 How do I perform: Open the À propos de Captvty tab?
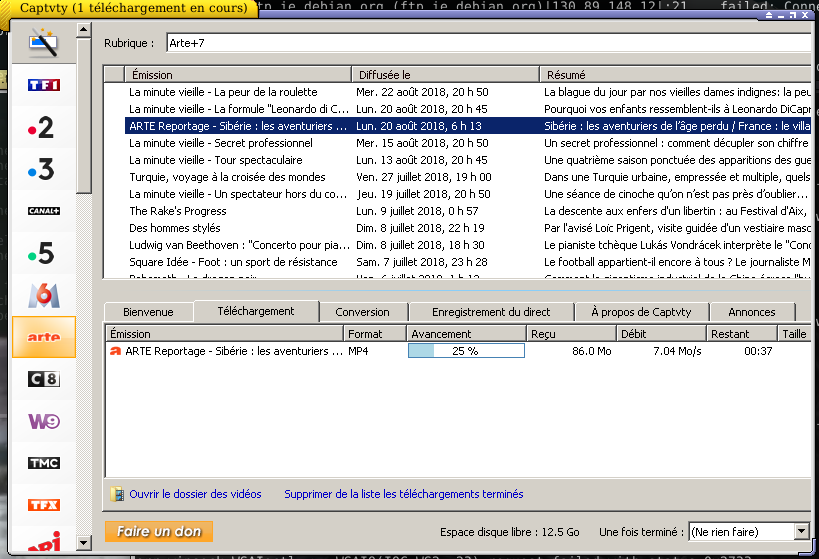(x=641, y=312)
